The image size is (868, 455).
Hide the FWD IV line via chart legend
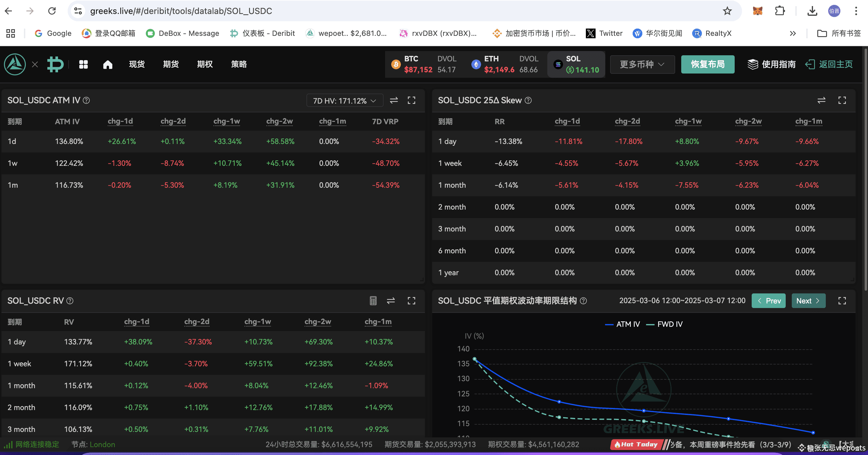pyautogui.click(x=665, y=324)
